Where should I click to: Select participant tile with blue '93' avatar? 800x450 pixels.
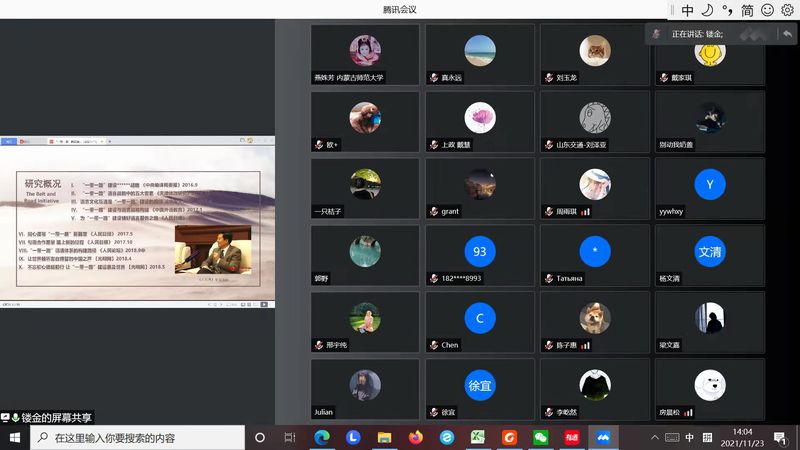[480, 253]
